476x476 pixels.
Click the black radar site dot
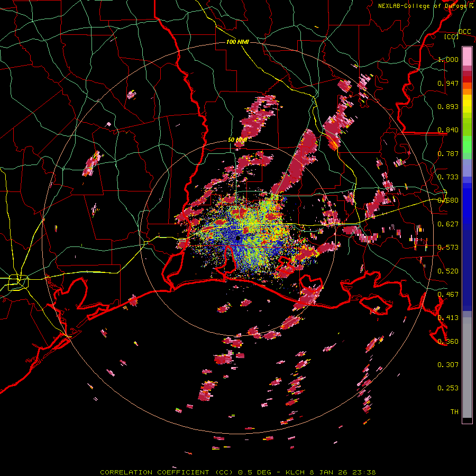[238, 239]
